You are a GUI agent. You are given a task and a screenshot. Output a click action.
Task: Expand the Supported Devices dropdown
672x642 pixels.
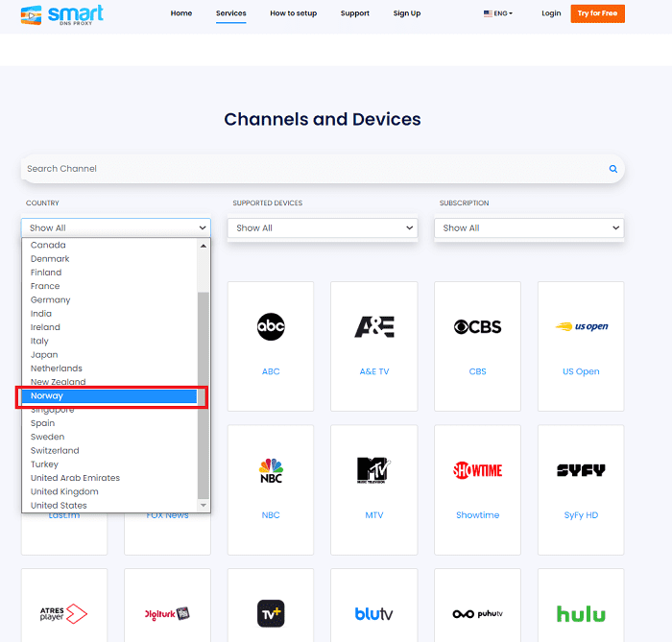(x=322, y=228)
